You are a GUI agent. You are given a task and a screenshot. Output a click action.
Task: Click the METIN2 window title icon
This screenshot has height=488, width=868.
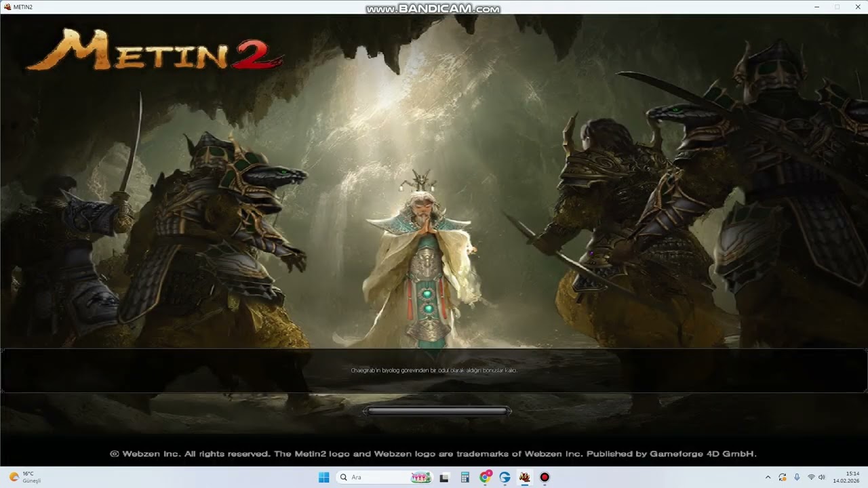7,7
